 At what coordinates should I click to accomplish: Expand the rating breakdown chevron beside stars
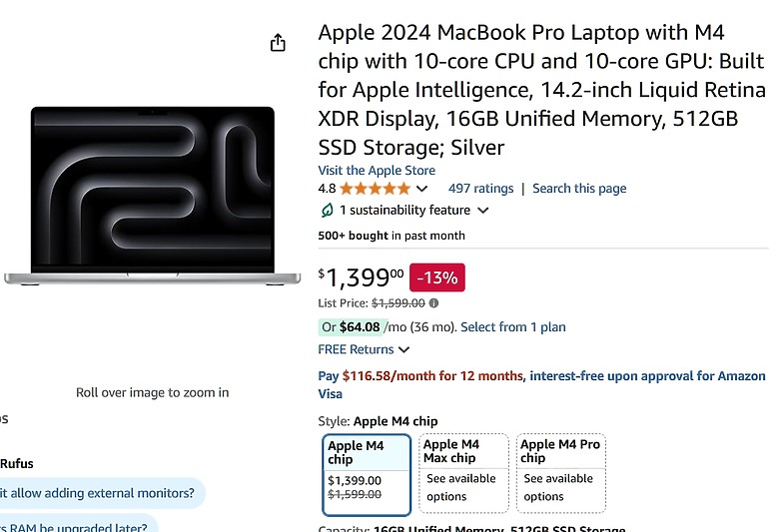(421, 189)
